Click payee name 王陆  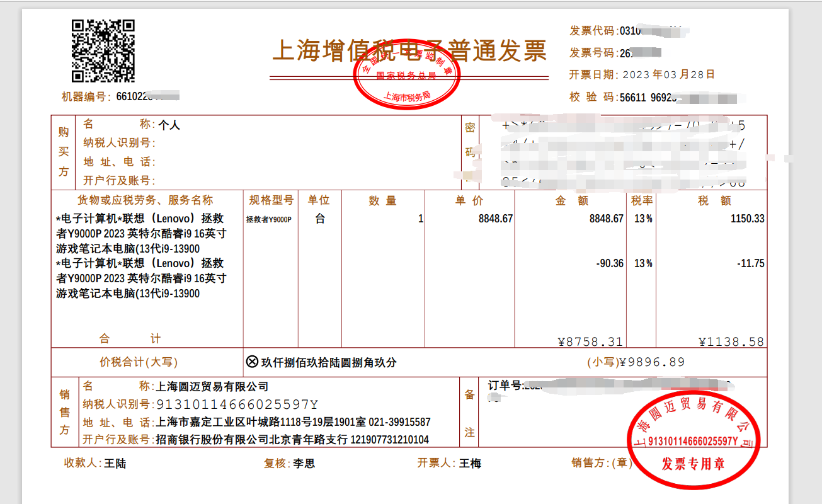pos(115,463)
